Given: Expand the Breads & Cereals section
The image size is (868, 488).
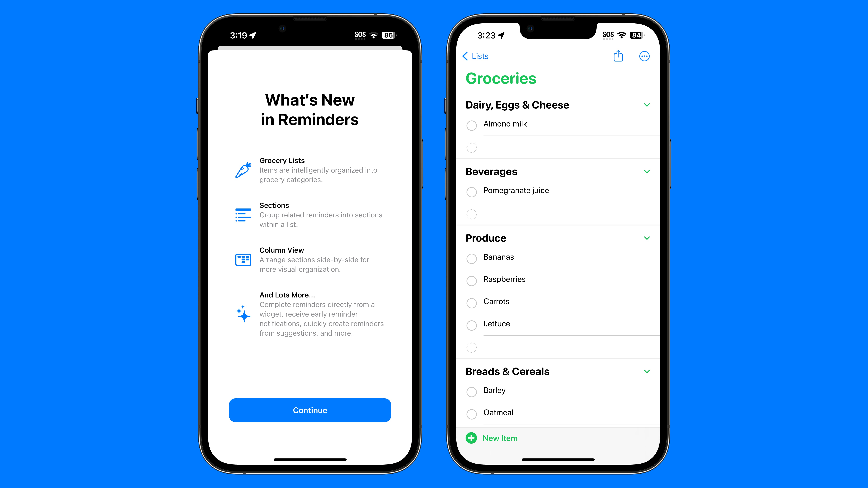Looking at the screenshot, I should click(x=647, y=371).
